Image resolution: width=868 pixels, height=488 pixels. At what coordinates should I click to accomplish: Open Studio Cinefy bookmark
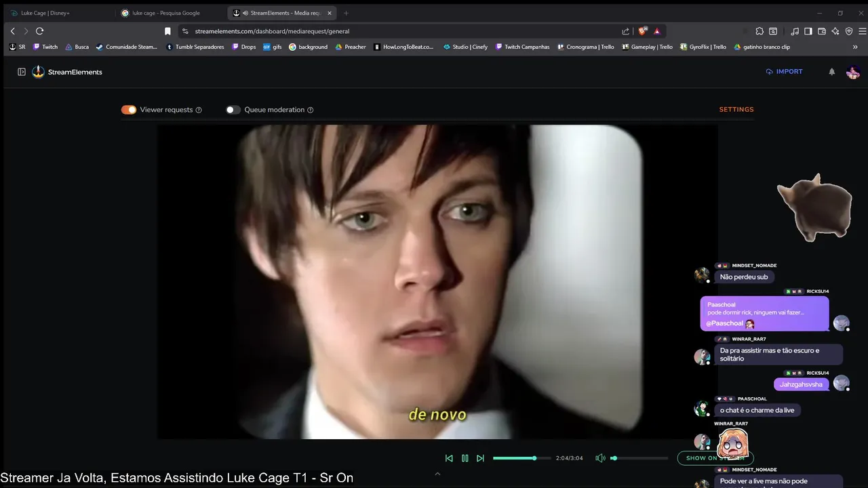click(x=465, y=47)
